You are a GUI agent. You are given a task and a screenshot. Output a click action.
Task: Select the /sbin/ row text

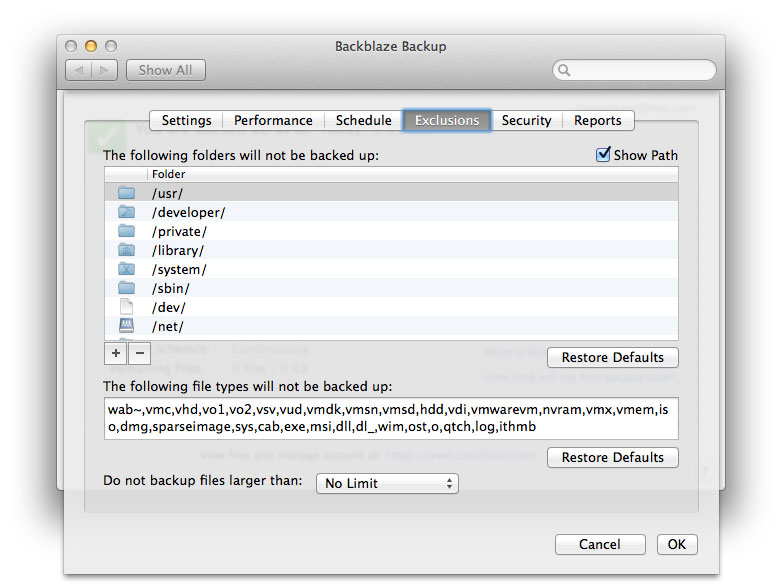pos(171,288)
